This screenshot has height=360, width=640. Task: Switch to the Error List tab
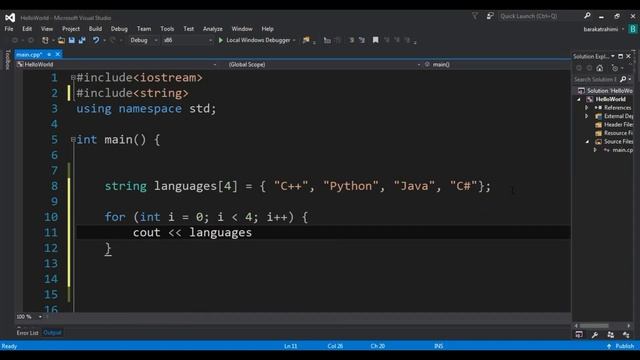pos(27,333)
